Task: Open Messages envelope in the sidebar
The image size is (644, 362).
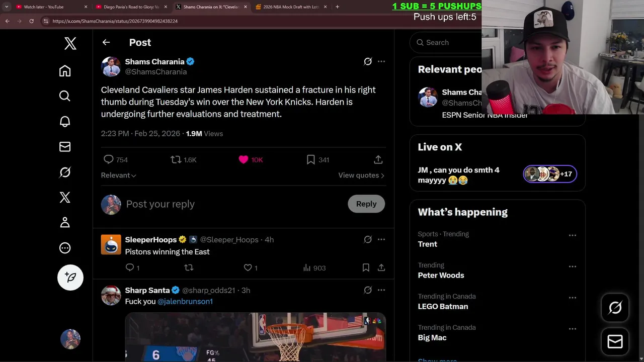Action: 65,147
